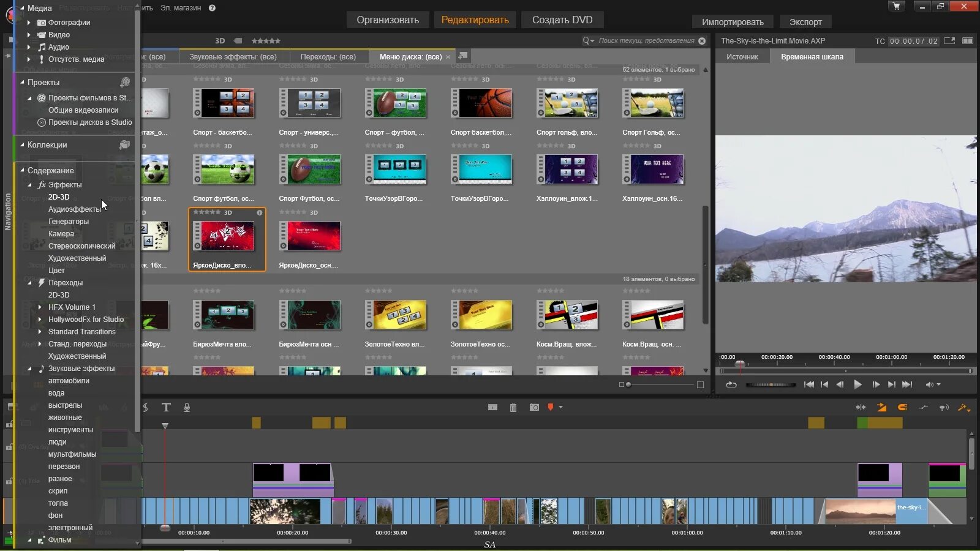Open the title editor T tool
This screenshot has height=551, width=980.
tap(166, 407)
